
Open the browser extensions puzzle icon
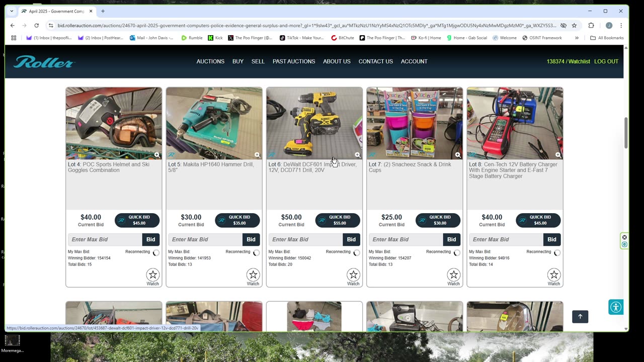point(591,25)
